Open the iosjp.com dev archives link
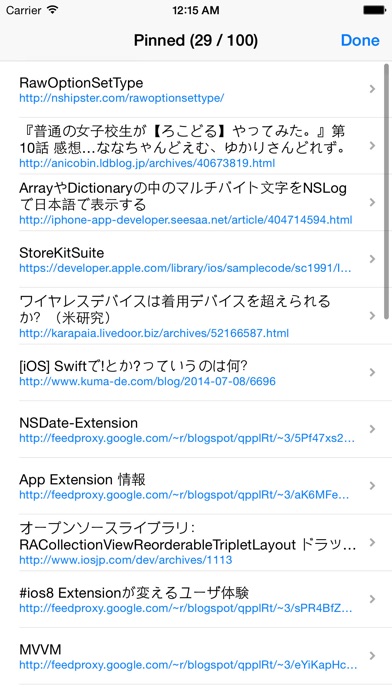The image size is (392, 696). (126, 560)
